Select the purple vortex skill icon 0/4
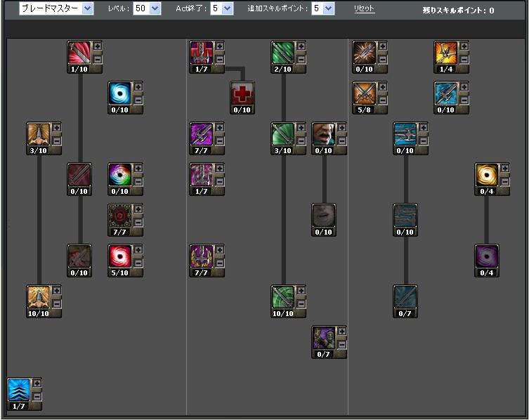This screenshot has height=420, width=529. pos(487,256)
